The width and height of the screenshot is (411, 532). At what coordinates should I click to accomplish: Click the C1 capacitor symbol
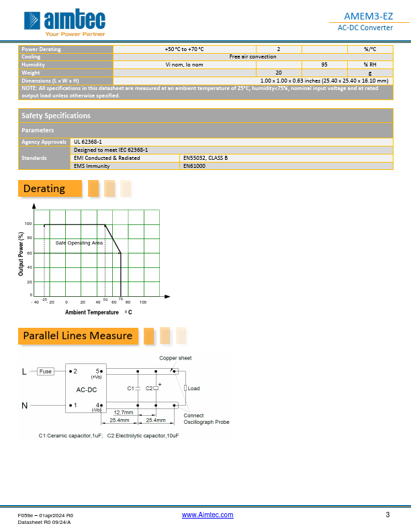(138, 388)
